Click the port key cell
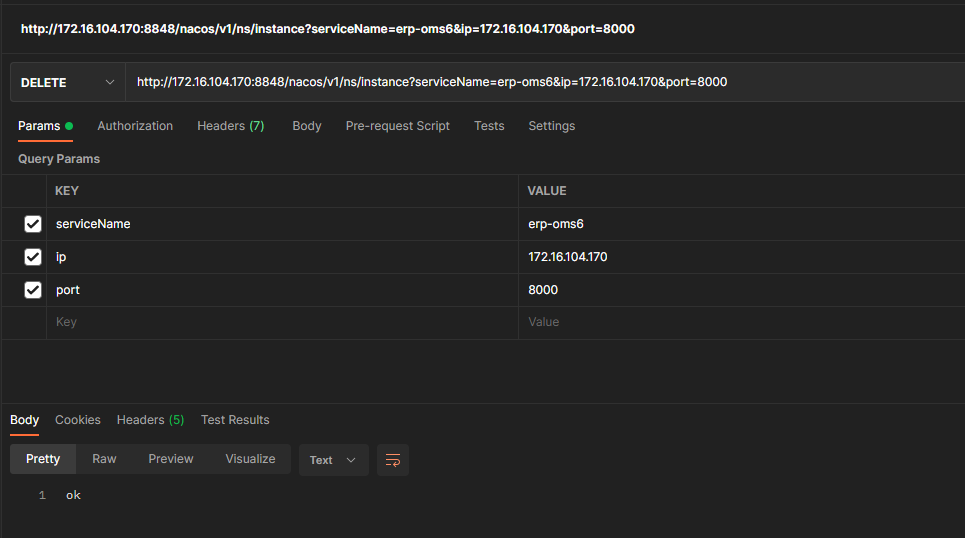 click(282, 290)
